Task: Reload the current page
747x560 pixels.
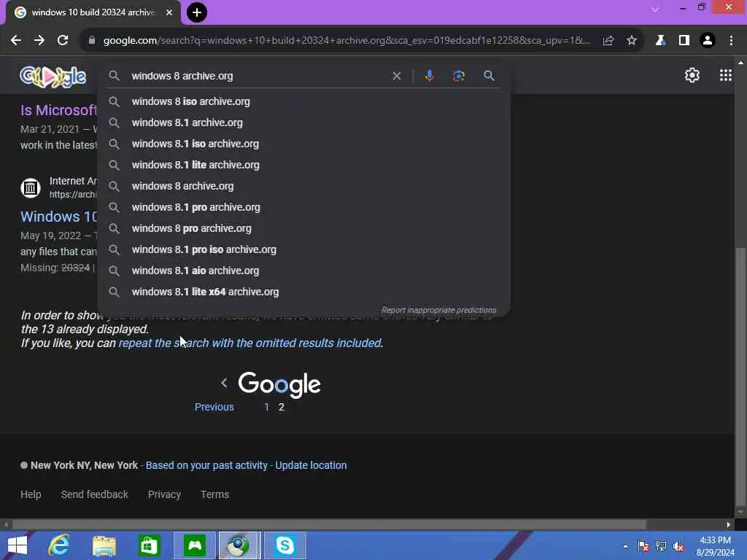Action: pos(63,41)
